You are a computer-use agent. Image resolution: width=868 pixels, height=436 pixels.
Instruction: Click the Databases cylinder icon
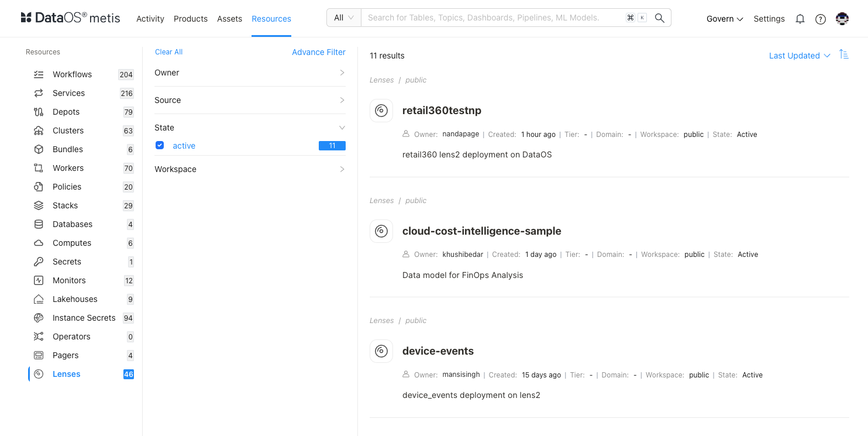[39, 224]
